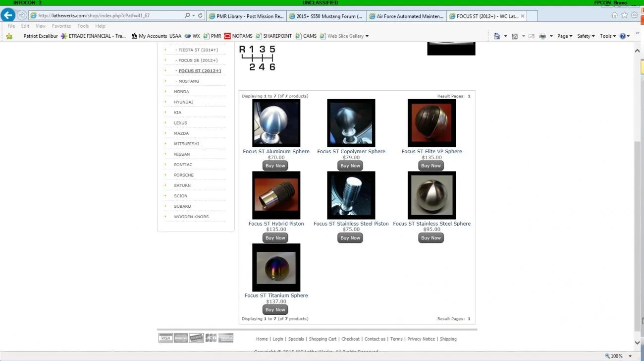Open the SHAREPOINT favorite link
The image size is (644, 361).
coord(273,36)
